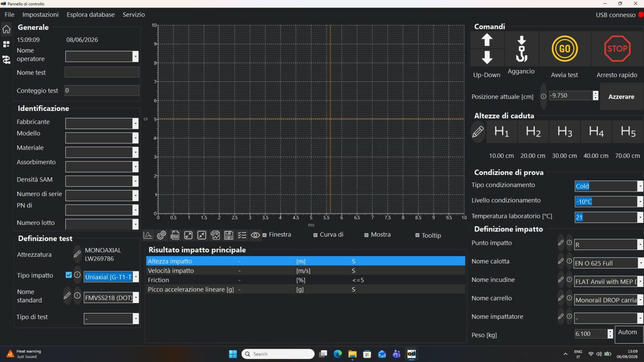Enable the Curva di checkbox
The image size is (644, 362).
pyautogui.click(x=315, y=235)
